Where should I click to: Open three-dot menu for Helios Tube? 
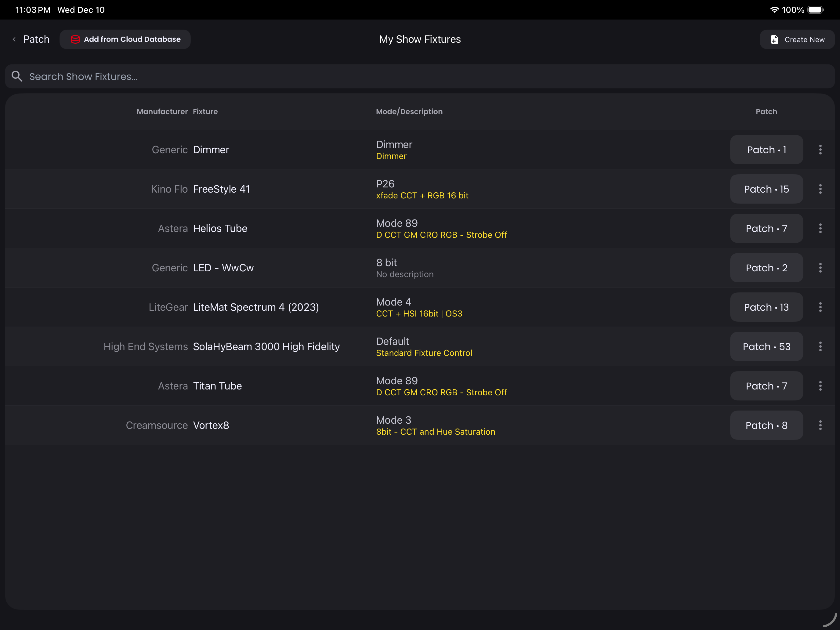point(820,228)
